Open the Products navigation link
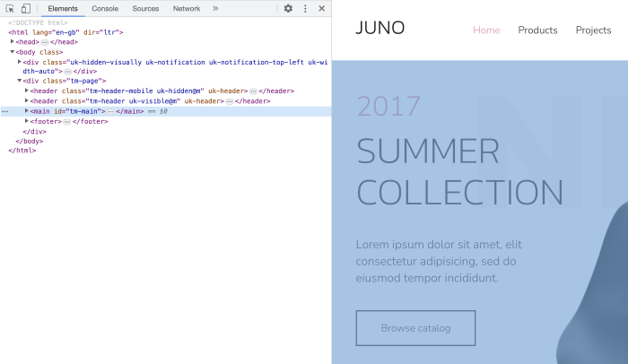628x364 pixels. [537, 30]
